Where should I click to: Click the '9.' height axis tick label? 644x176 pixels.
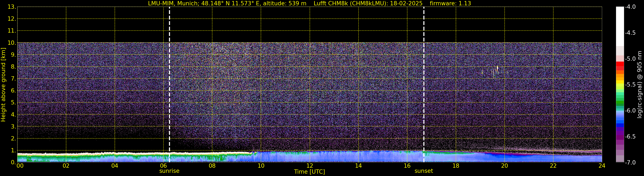[x=13, y=55]
